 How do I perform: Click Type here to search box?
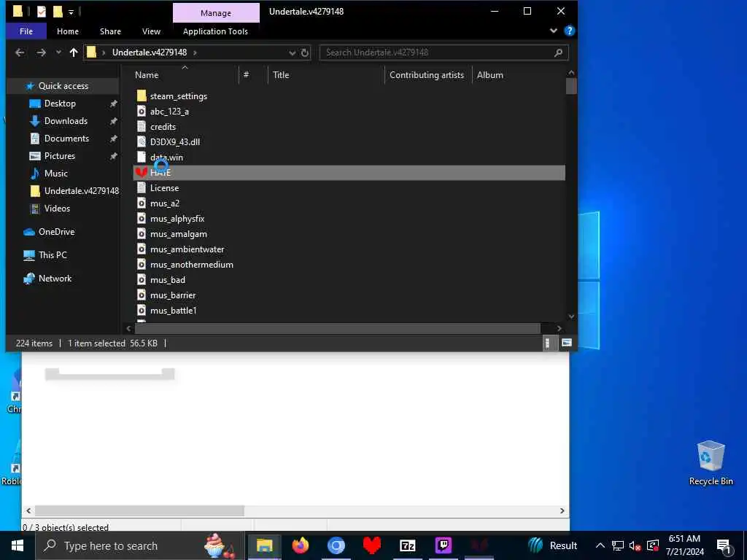point(140,545)
